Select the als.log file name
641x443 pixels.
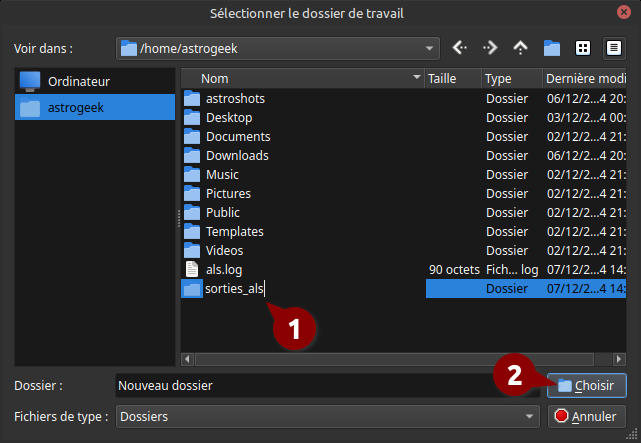(x=224, y=270)
